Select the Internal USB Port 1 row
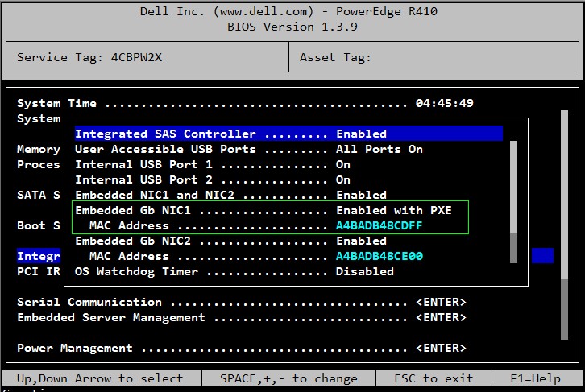The image size is (585, 392). coord(213,164)
